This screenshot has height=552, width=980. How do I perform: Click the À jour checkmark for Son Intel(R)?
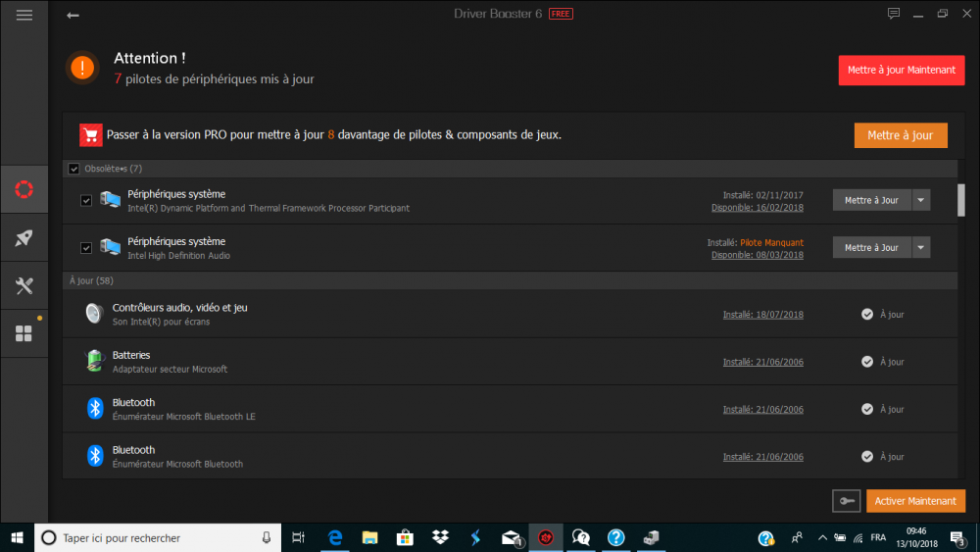[x=867, y=314]
